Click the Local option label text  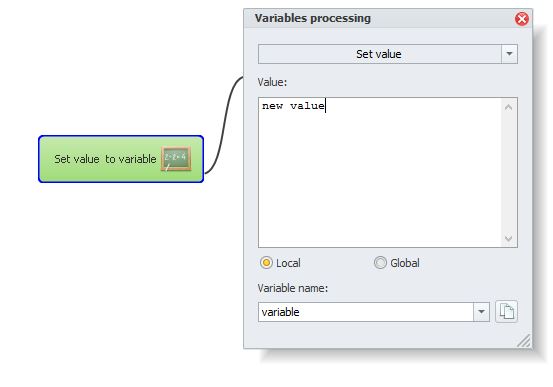288,263
